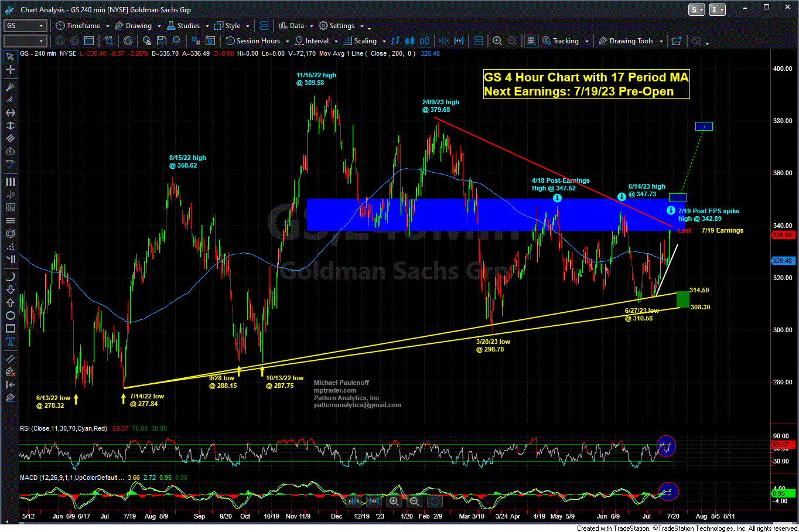Click the blue moving average value label 326.48

pyautogui.click(x=782, y=261)
